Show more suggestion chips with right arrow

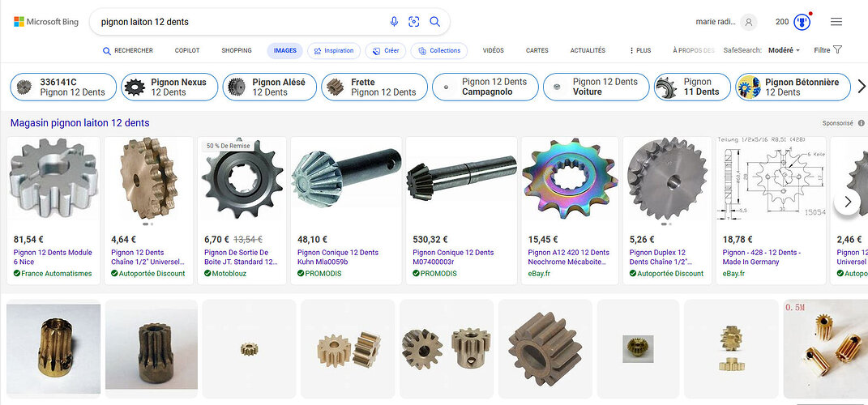point(862,87)
